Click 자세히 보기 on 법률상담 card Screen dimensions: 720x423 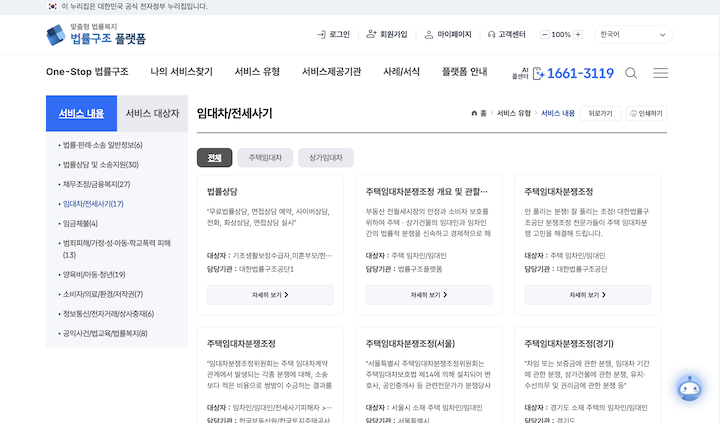[270, 295]
